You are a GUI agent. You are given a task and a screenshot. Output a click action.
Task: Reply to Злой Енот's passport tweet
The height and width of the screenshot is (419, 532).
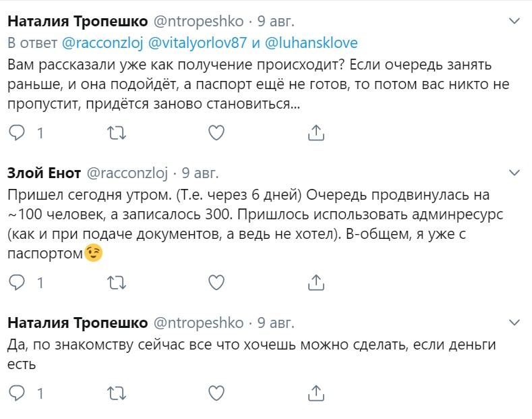[20, 283]
